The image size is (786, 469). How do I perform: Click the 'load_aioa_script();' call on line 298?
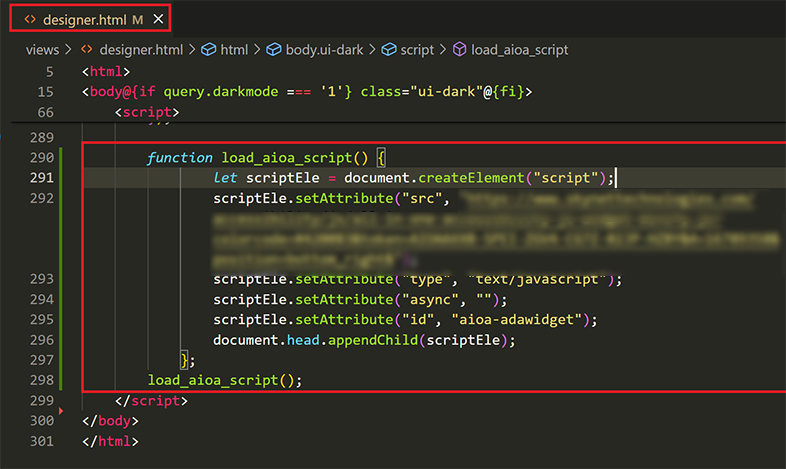tap(225, 380)
